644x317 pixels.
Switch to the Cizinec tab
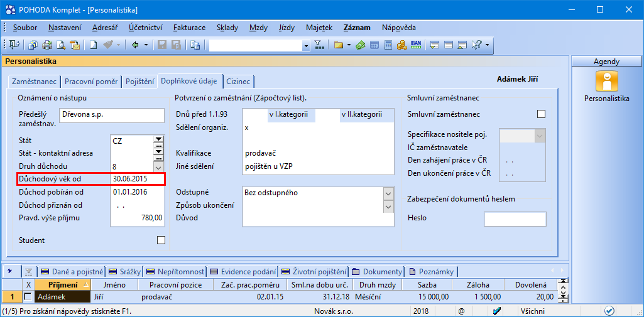click(x=239, y=81)
